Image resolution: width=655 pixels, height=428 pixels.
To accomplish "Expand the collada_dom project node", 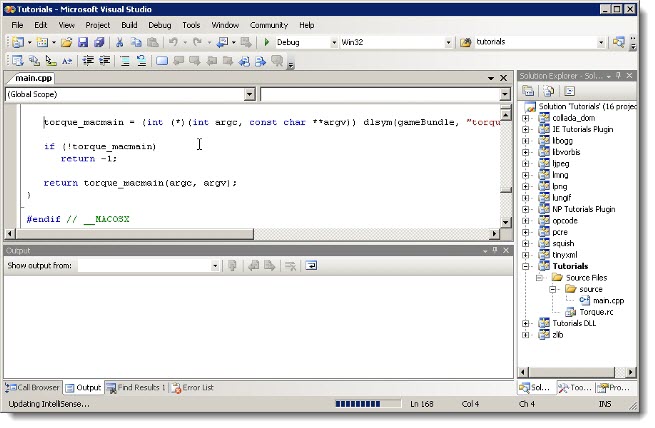I will (526, 118).
